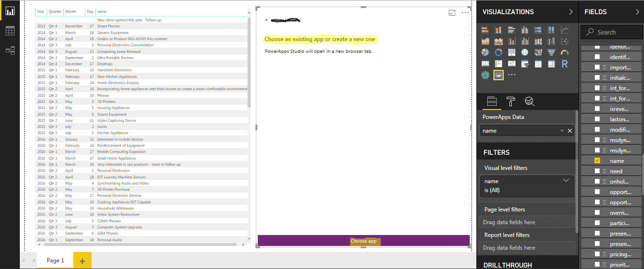
Task: Collapse the 'name is (All)' filter card
Action: (x=566, y=180)
